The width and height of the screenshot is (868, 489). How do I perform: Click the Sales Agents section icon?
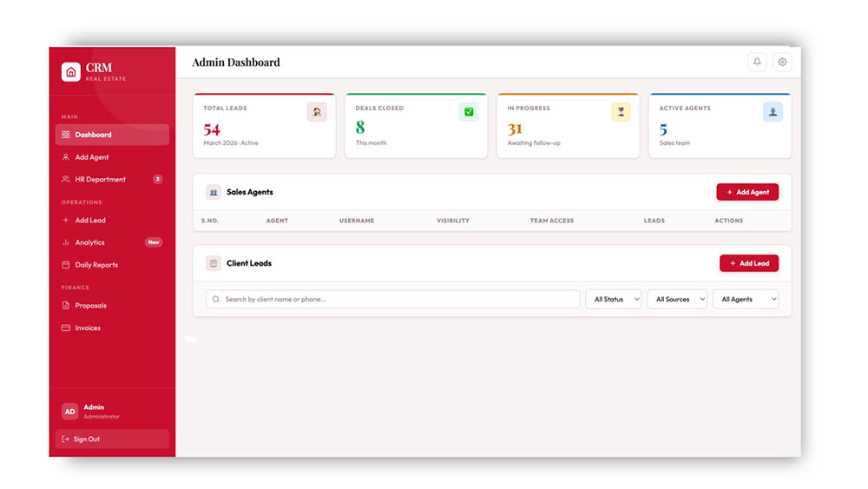(214, 192)
